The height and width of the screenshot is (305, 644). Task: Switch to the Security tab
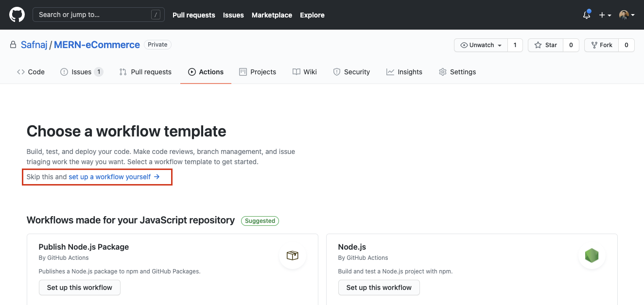[x=351, y=72]
